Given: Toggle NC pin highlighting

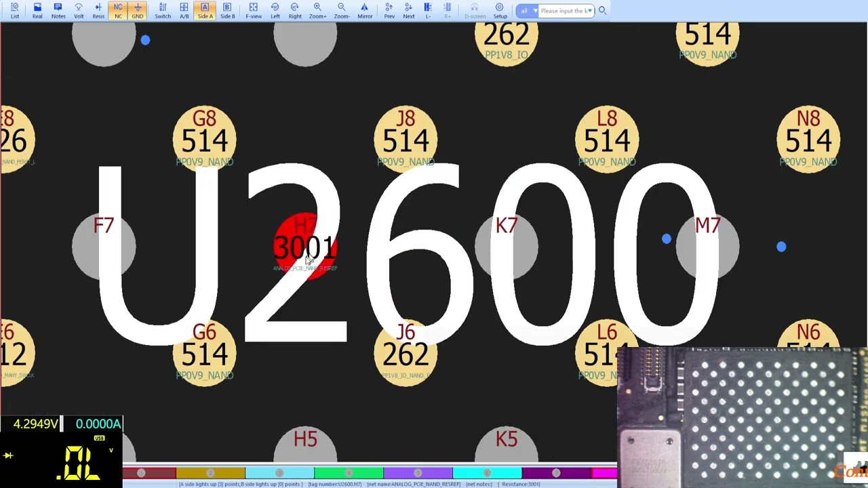Looking at the screenshot, I should [118, 10].
